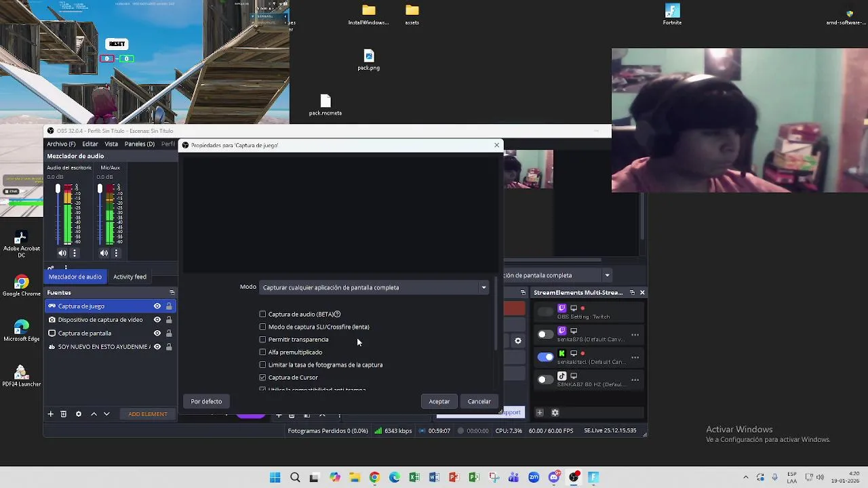This screenshot has height=488, width=868.
Task: Enable the SENKA87 80 HZ stream toggle
Action: point(545,380)
